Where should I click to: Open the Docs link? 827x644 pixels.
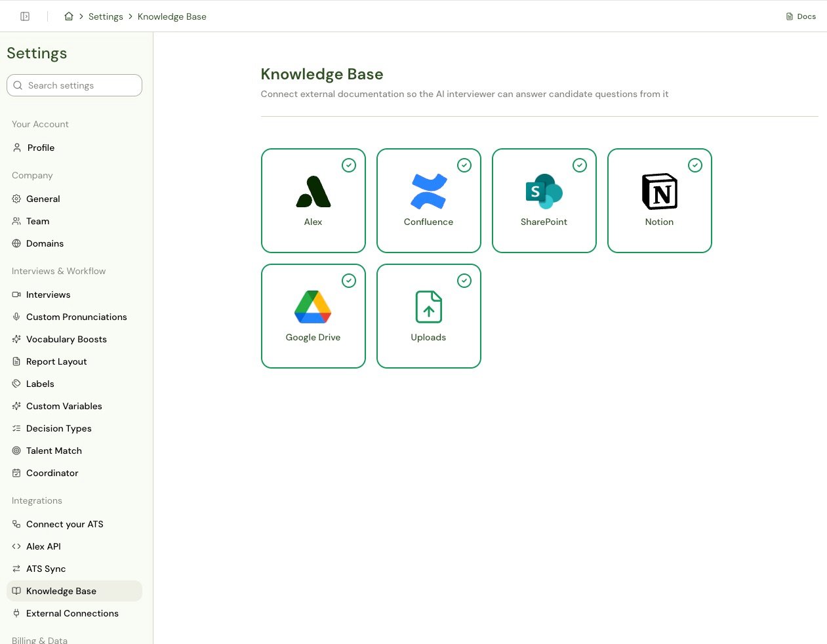(x=801, y=16)
